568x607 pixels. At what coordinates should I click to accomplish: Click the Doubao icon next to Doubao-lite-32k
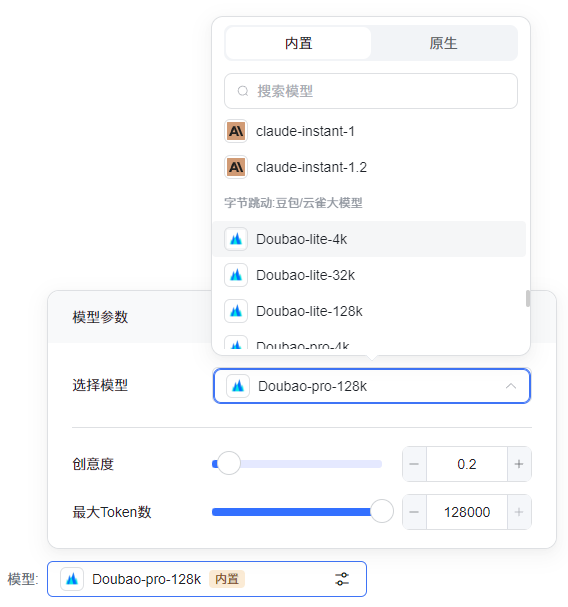[x=236, y=275]
